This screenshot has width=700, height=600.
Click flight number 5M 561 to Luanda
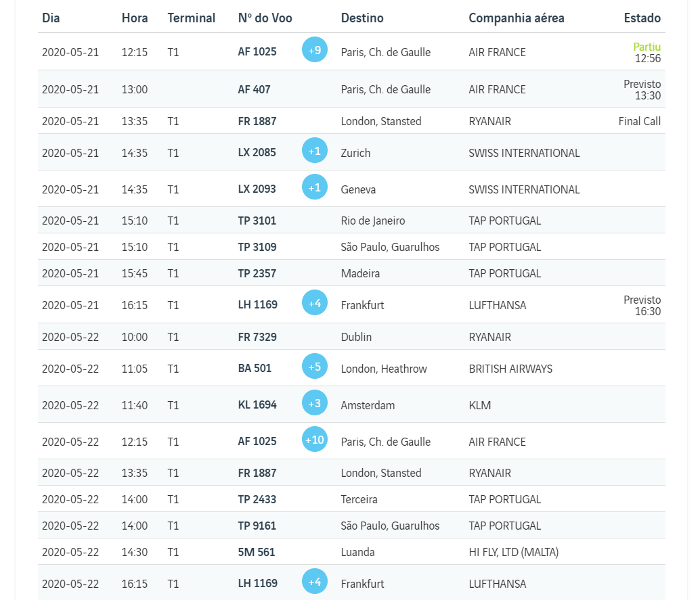click(x=257, y=552)
